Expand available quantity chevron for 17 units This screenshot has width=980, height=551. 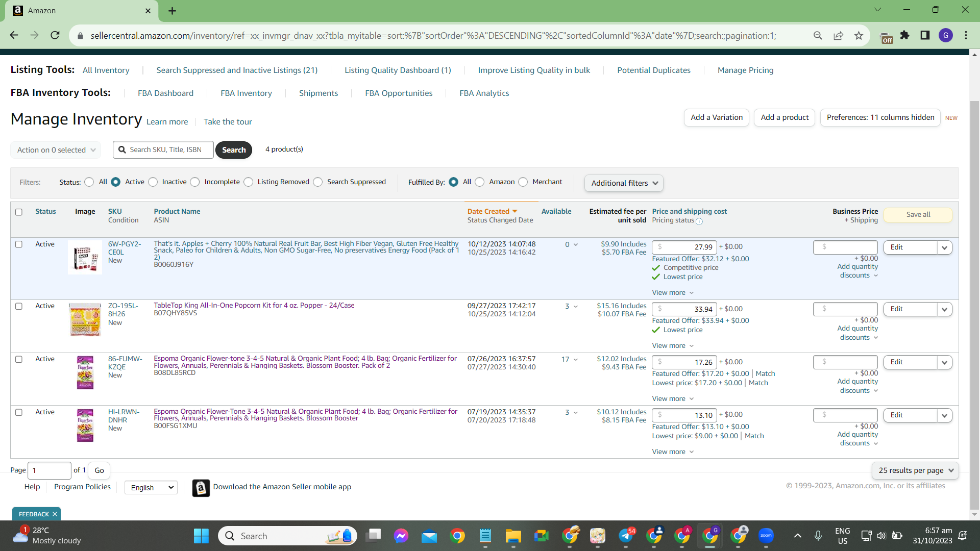576,359
